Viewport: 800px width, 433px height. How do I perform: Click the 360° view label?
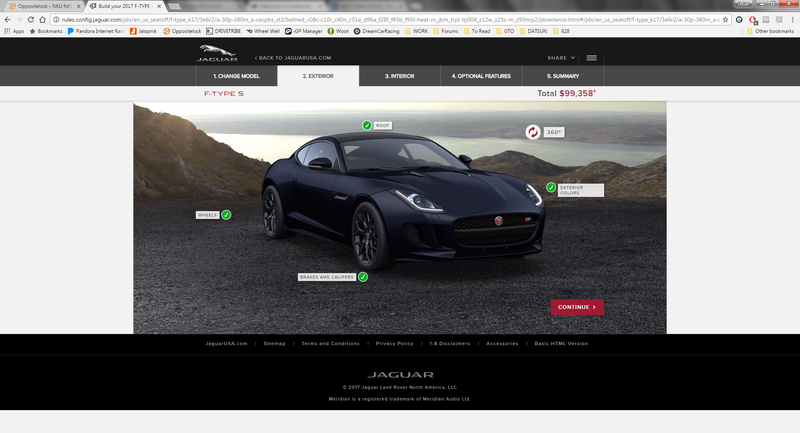[554, 132]
